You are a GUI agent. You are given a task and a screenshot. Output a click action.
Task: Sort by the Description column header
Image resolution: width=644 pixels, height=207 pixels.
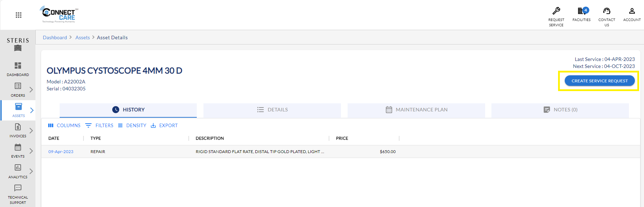point(210,138)
